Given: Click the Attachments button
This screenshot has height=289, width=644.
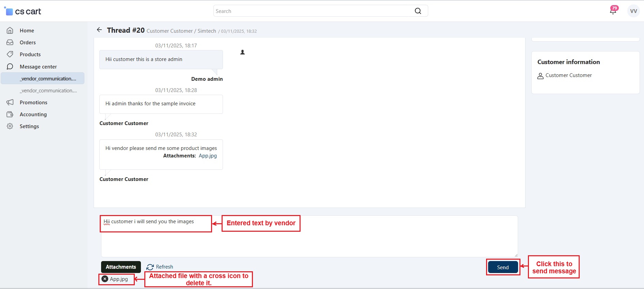Looking at the screenshot, I should tap(121, 267).
